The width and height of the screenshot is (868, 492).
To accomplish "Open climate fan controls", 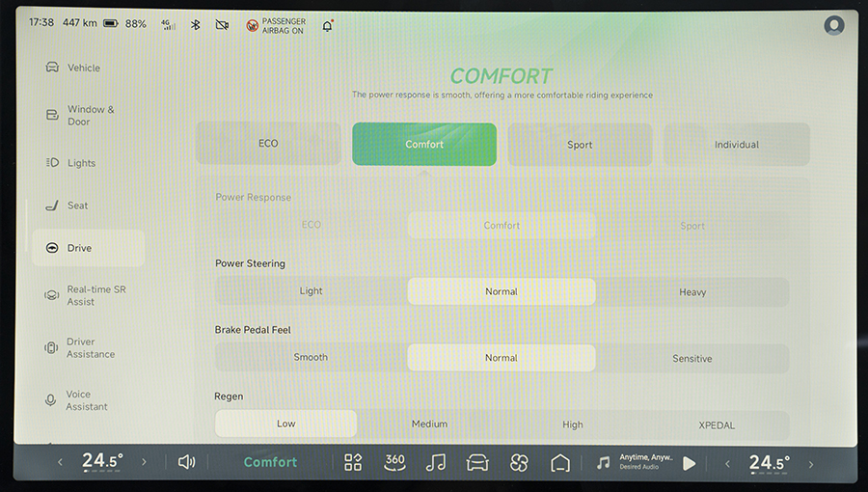I will (519, 463).
